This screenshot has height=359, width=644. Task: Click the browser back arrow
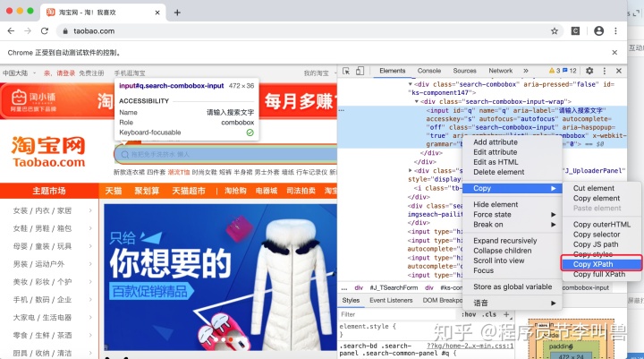point(11,30)
